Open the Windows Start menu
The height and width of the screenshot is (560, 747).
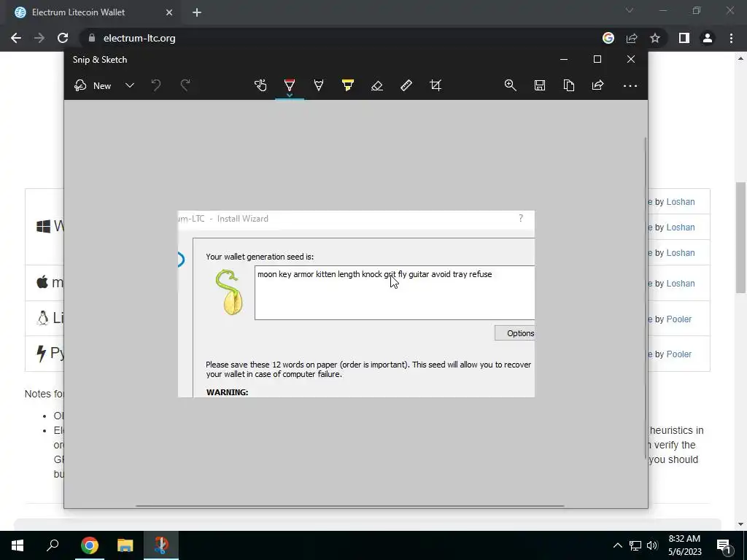pyautogui.click(x=18, y=545)
